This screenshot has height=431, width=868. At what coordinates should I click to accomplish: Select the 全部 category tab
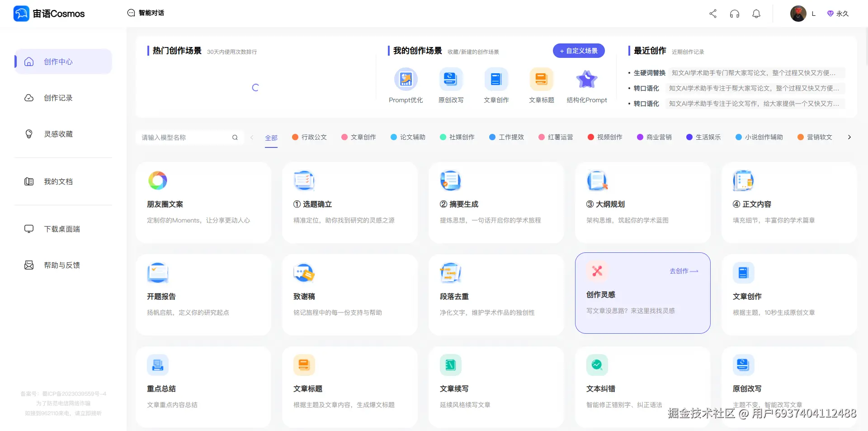tap(271, 138)
